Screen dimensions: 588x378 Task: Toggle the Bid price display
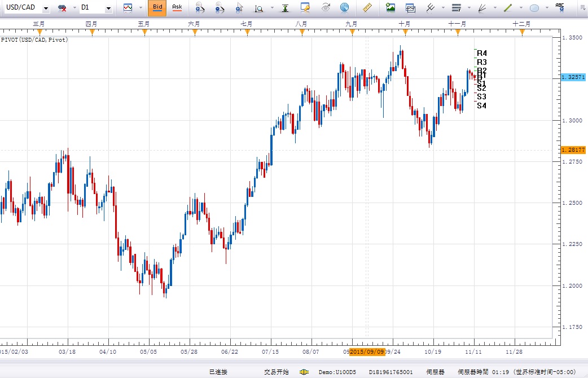[157, 8]
